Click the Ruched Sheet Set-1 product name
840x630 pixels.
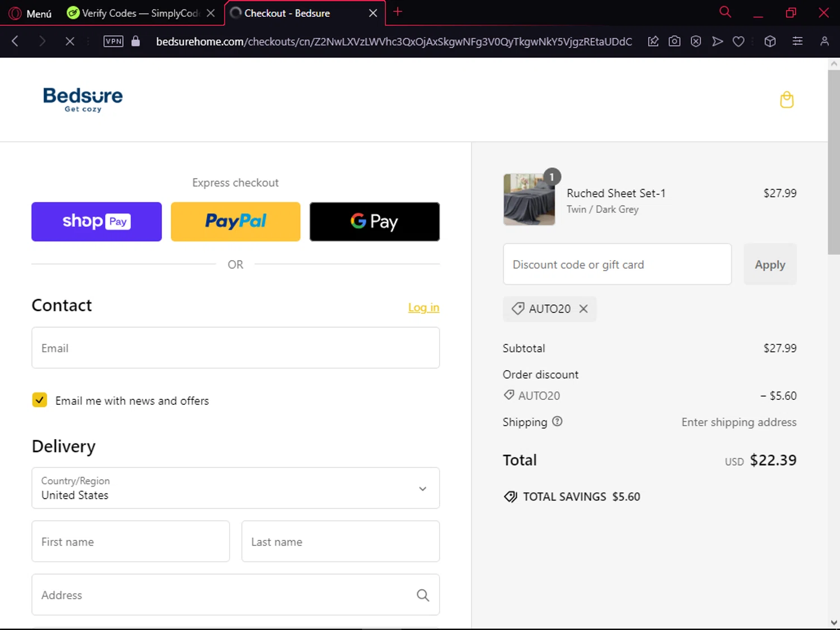pos(616,193)
